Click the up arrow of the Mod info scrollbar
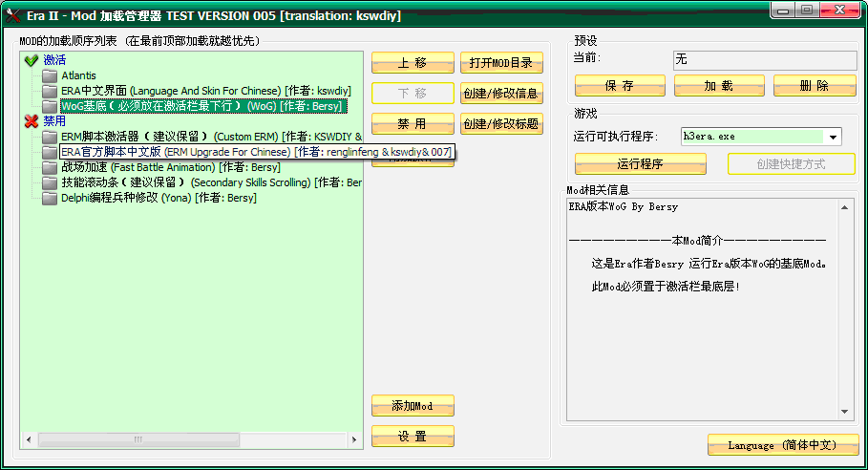The width and height of the screenshot is (868, 470). click(845, 207)
